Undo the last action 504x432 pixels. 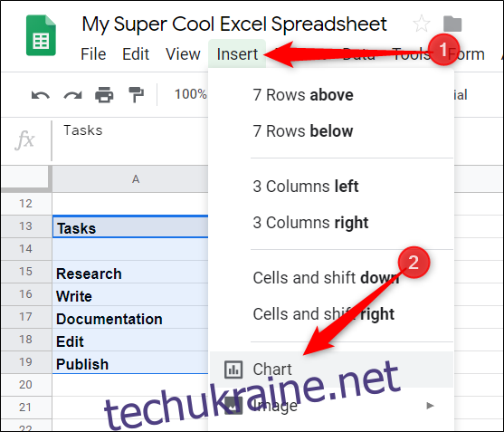[x=41, y=95]
